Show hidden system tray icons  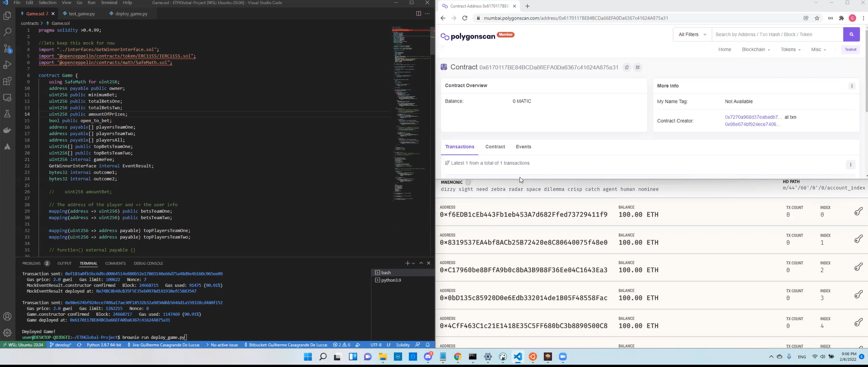tap(771, 357)
